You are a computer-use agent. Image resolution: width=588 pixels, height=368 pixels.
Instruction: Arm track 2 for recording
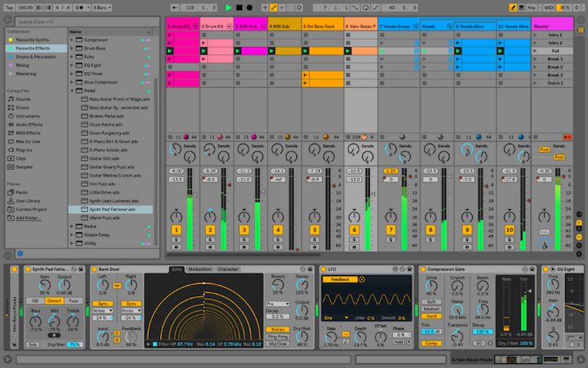click(x=210, y=247)
